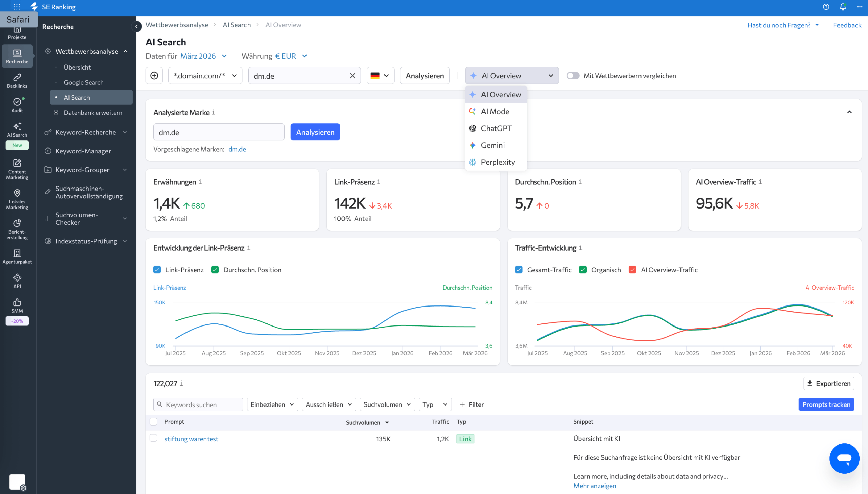
Task: Open notifications via the bell icon
Action: tap(843, 7)
